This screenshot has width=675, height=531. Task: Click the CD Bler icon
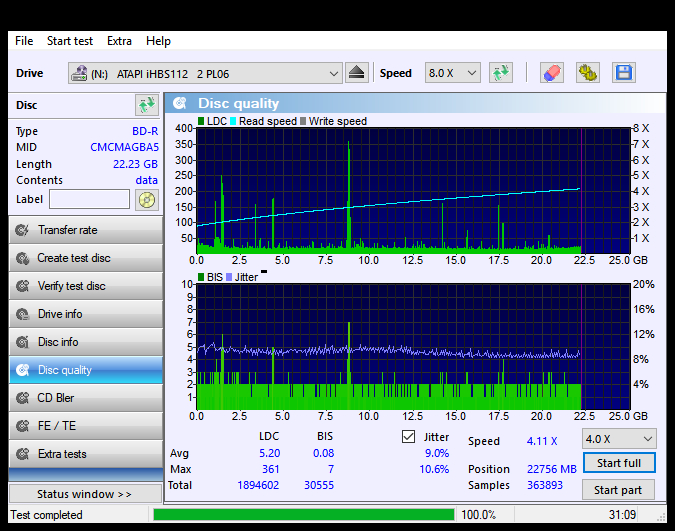(x=22, y=398)
